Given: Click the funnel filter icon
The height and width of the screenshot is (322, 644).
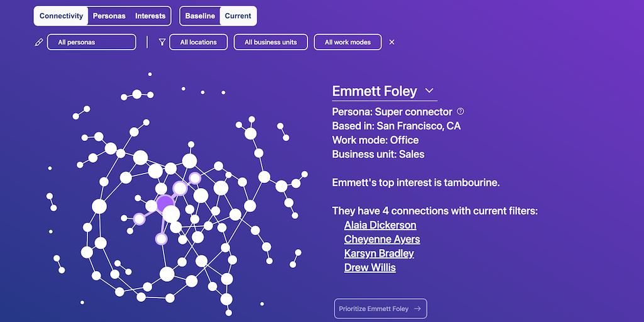Looking at the screenshot, I should pyautogui.click(x=162, y=42).
